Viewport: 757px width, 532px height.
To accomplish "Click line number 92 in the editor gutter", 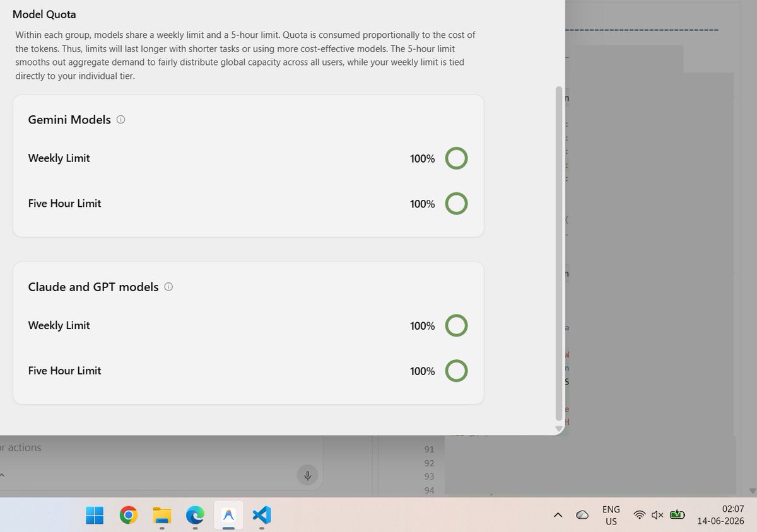I will pos(430,463).
